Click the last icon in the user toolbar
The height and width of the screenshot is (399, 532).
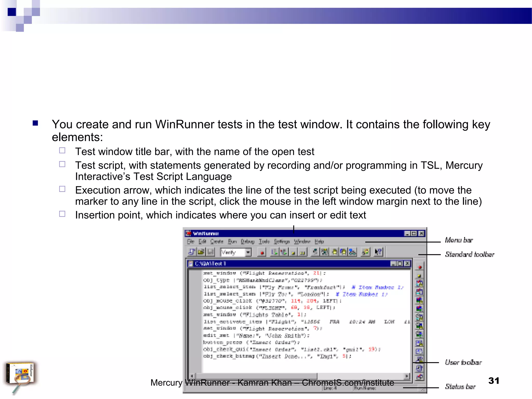pos(420,377)
